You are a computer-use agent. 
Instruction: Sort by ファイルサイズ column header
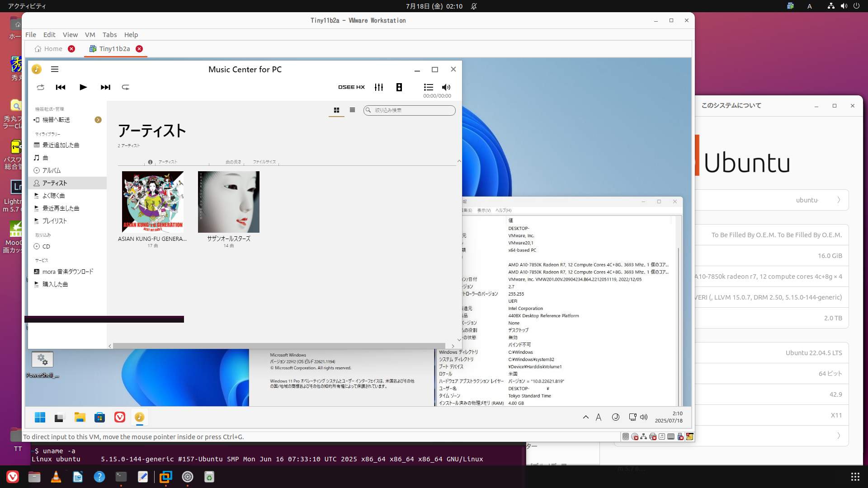coord(264,162)
